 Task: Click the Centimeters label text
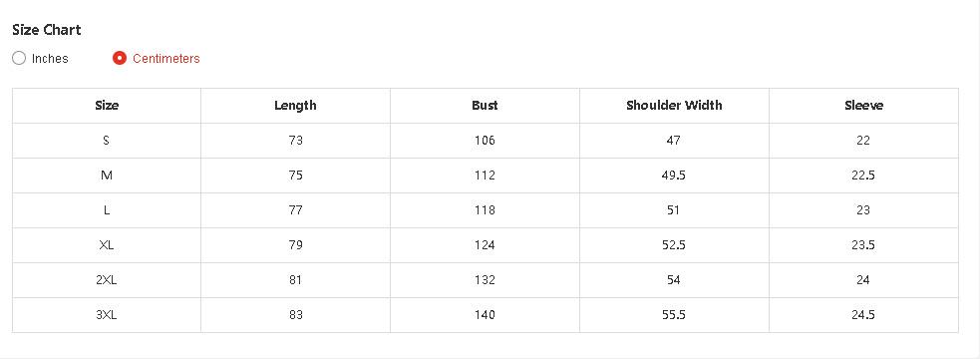click(x=166, y=58)
